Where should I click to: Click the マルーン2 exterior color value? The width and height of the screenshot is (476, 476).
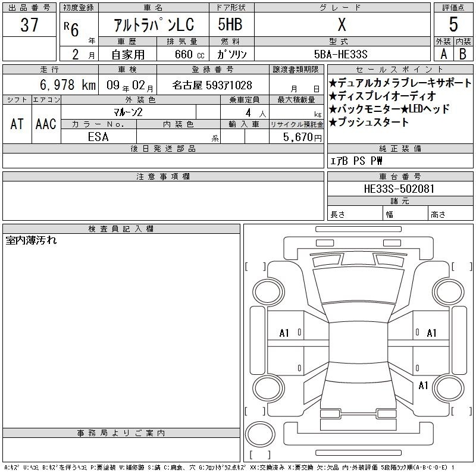[128, 112]
